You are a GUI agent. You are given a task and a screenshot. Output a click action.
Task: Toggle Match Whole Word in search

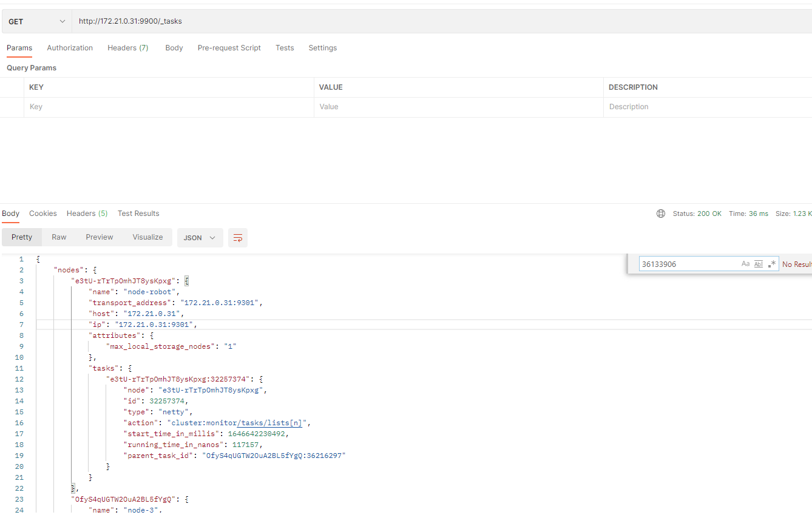click(x=758, y=264)
